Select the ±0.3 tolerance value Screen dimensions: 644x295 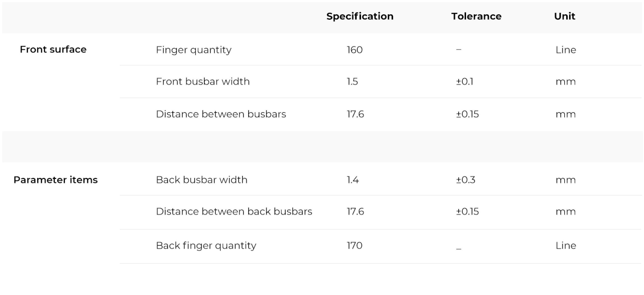click(x=465, y=180)
